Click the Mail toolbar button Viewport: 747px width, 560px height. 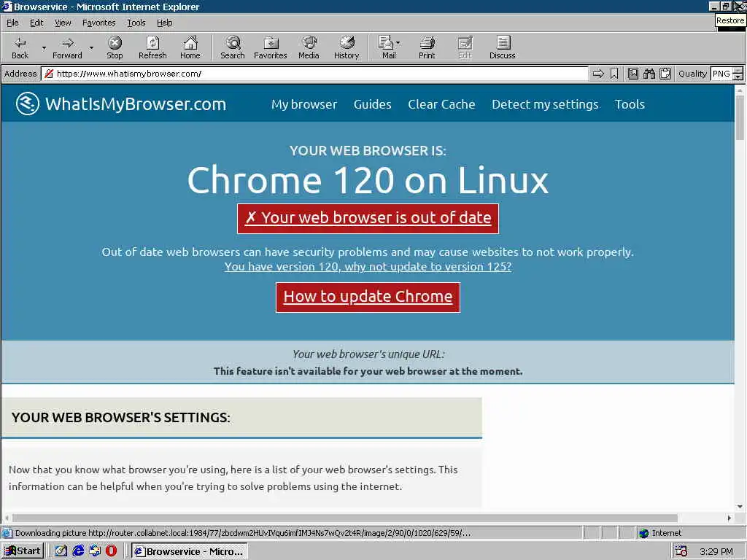pos(387,47)
